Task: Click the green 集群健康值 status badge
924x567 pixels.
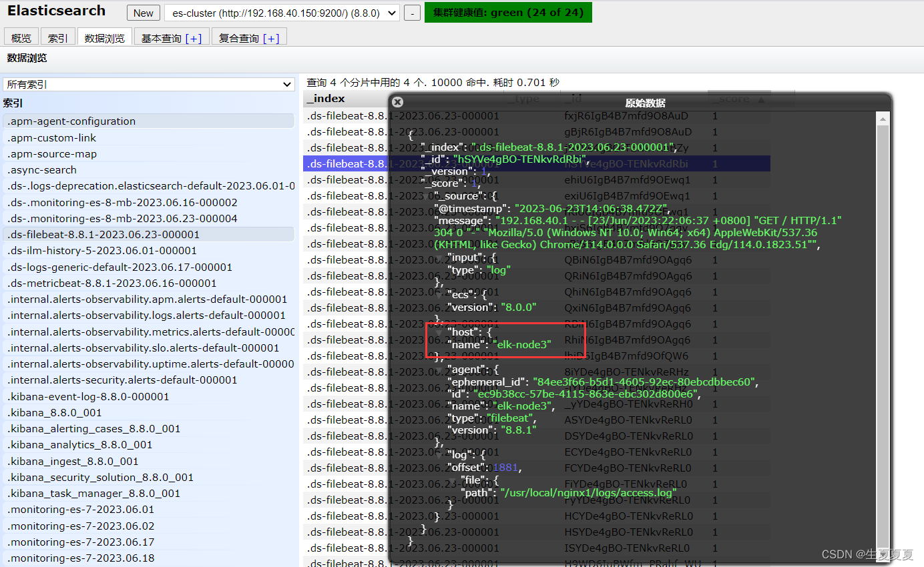Action: pos(508,13)
